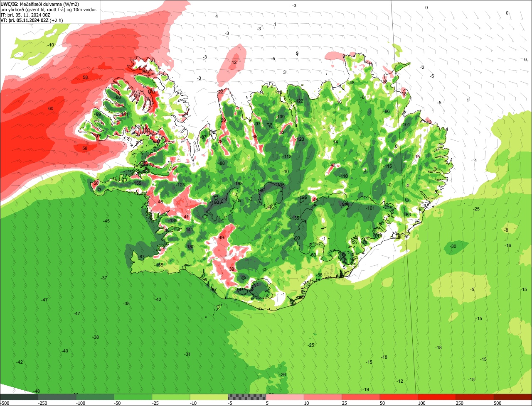The image size is (532, 406).
Task: Click the 49 value on the pink patch
Action: point(221,238)
